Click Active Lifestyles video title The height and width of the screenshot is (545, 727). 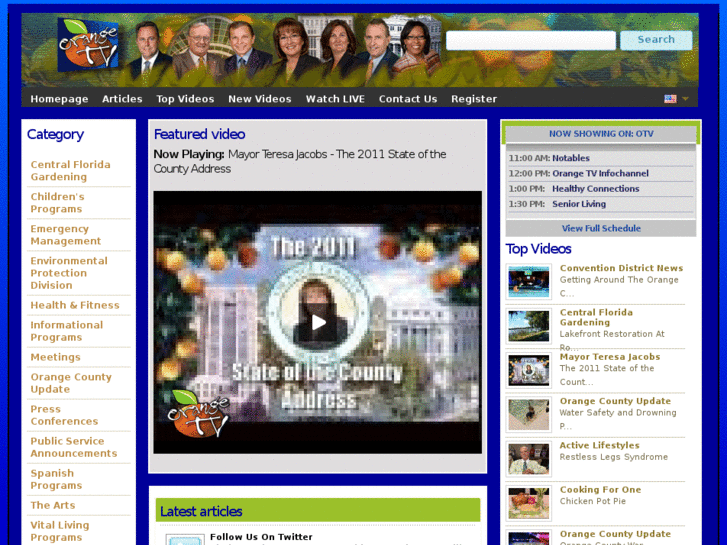599,445
